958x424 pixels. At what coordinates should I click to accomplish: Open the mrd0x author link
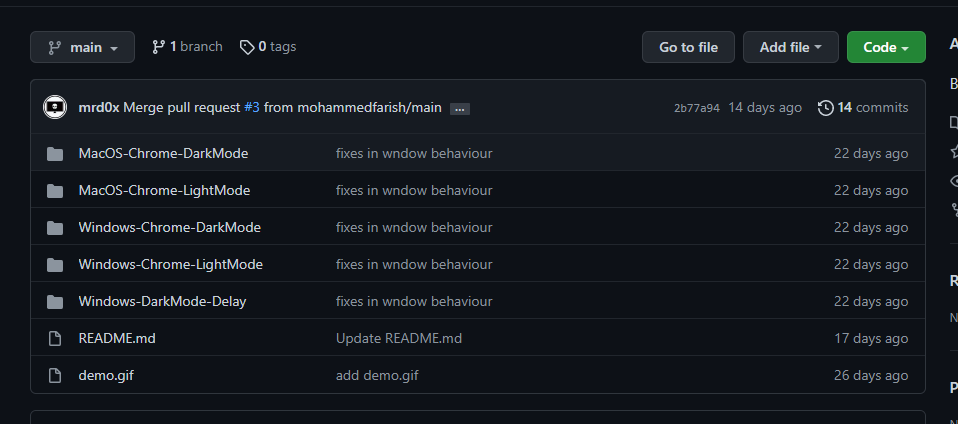[99, 107]
